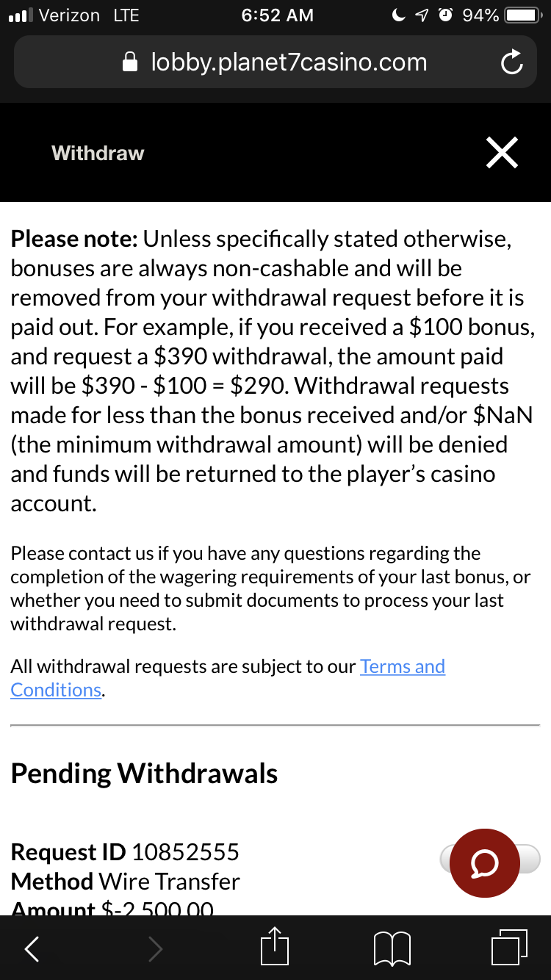The image size is (551, 980).
Task: Open the red live chat bubble
Action: pyautogui.click(x=485, y=864)
